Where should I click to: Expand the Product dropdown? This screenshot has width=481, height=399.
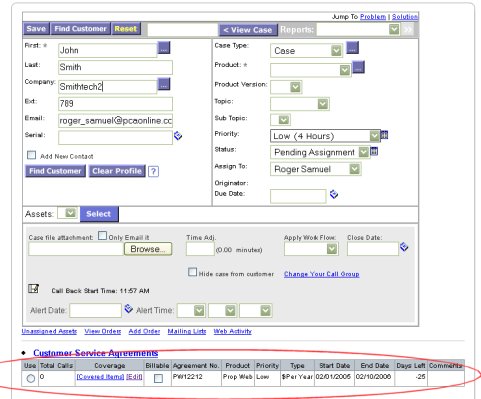[x=310, y=70]
